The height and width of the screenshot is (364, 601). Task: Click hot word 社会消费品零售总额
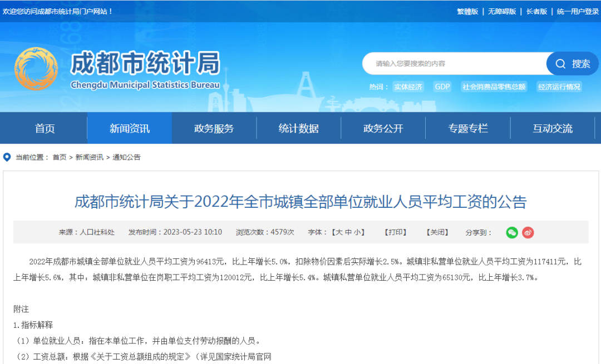tap(494, 87)
